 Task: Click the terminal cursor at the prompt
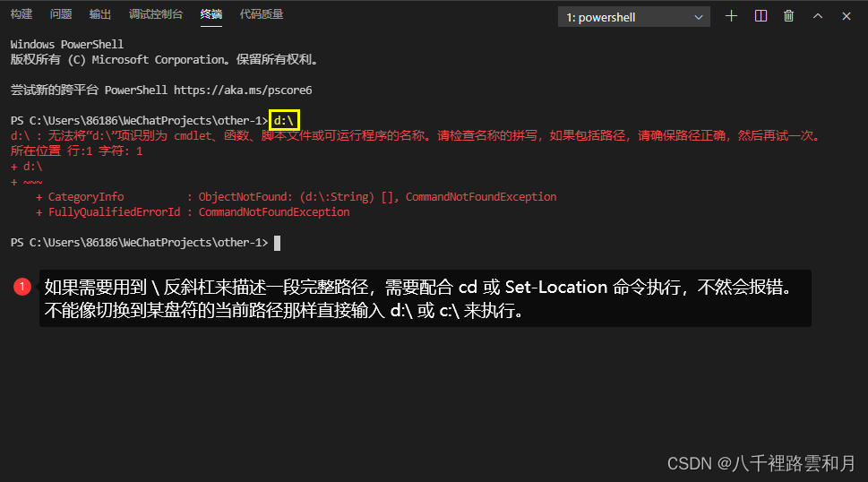click(x=278, y=243)
